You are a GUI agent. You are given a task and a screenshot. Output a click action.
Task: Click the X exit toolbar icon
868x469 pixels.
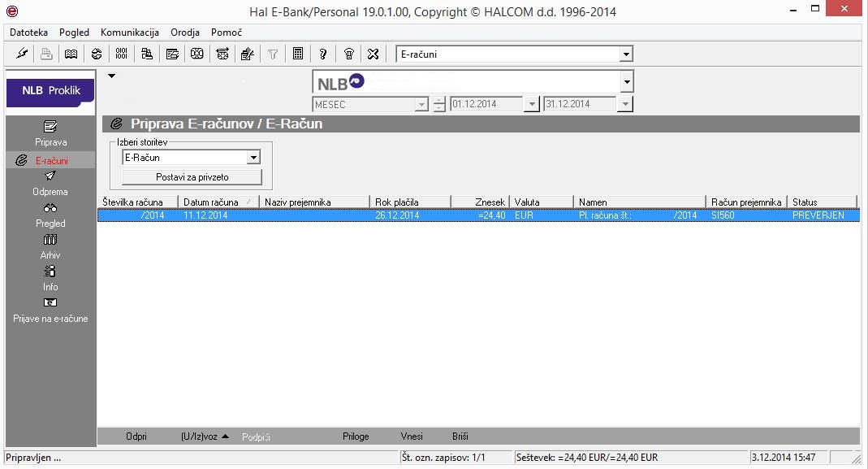tap(374, 54)
